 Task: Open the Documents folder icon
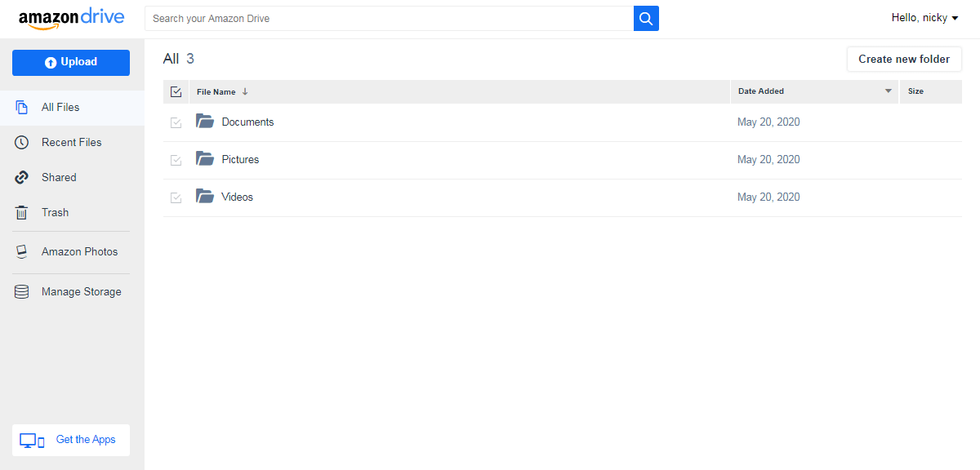[204, 121]
